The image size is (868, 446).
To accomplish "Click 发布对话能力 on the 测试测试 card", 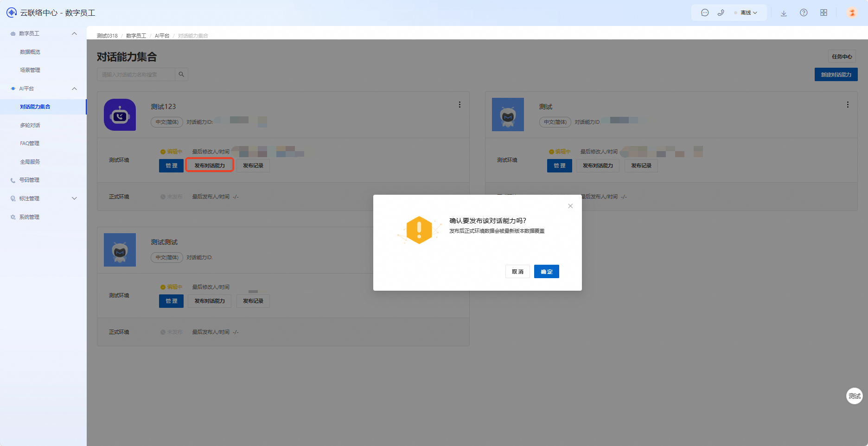I will 210,301.
